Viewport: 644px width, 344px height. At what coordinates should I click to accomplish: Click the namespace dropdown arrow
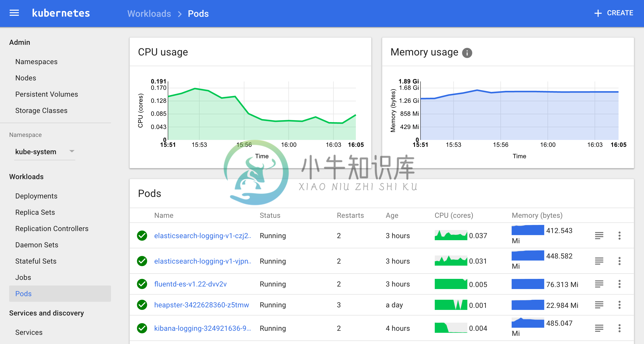[72, 151]
